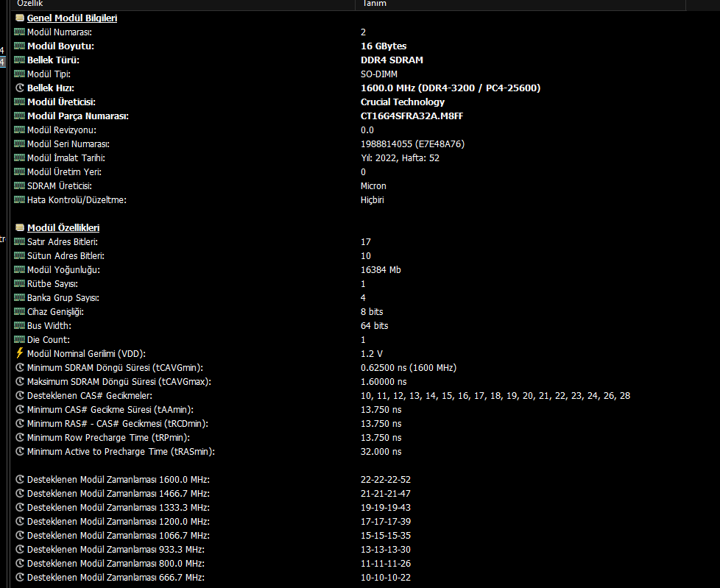Image resolution: width=720 pixels, height=588 pixels.
Task: Select the supported CAS latencies list value
Action: point(495,396)
